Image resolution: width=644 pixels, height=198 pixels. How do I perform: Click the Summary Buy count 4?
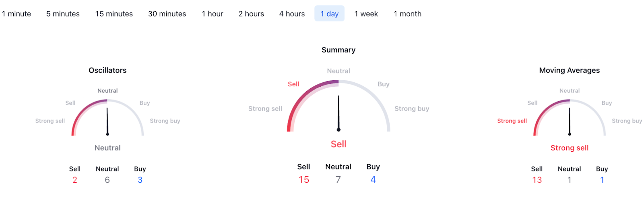[x=373, y=180]
